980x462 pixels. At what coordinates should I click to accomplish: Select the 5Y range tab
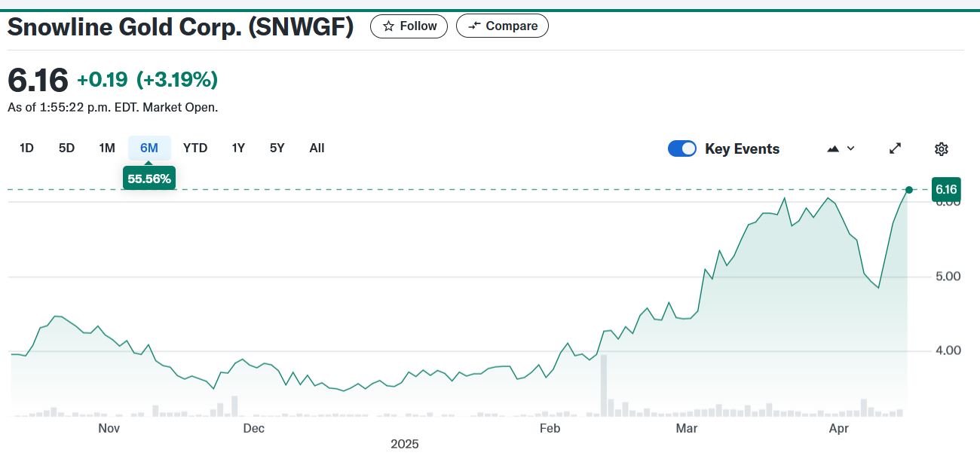(277, 148)
